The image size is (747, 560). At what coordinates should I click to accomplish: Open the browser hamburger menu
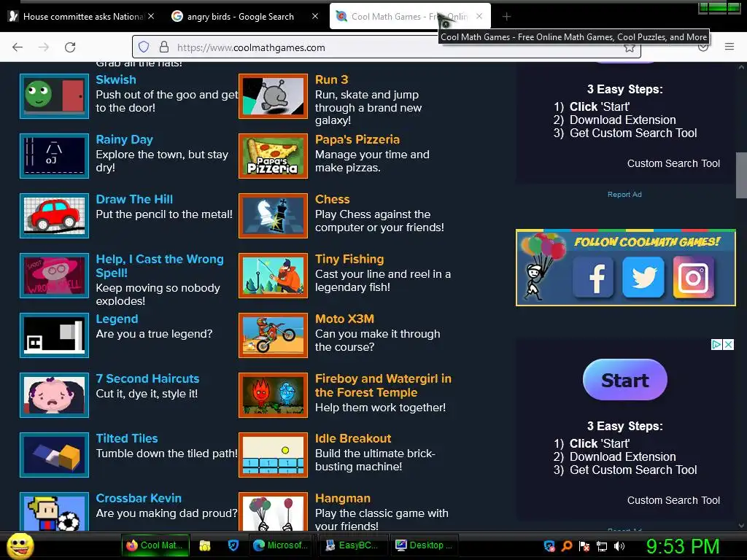point(729,47)
